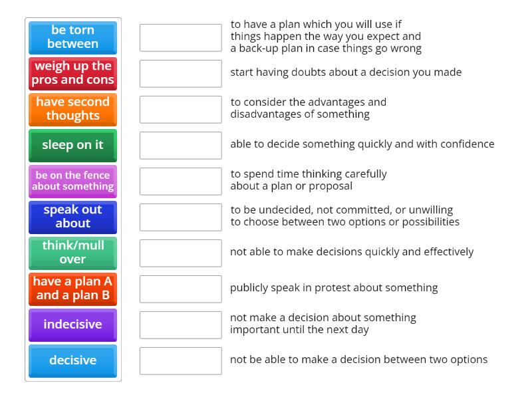Select the green 'sleep on it' tile
Image resolution: width=532 pixels, height=399 pixels.
(72, 145)
